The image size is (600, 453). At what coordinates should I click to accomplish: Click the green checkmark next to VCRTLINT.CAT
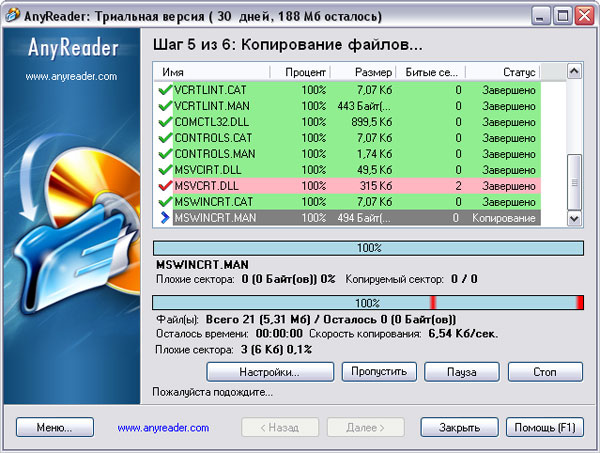tap(165, 89)
